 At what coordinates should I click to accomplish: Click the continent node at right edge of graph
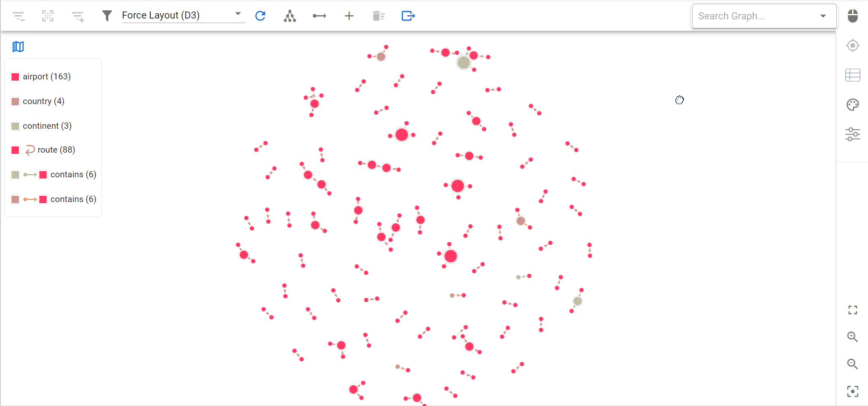tap(578, 301)
